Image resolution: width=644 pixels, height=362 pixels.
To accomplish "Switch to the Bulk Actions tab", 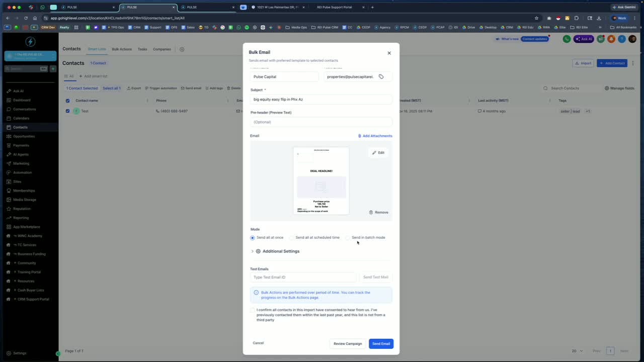I will coord(122,49).
